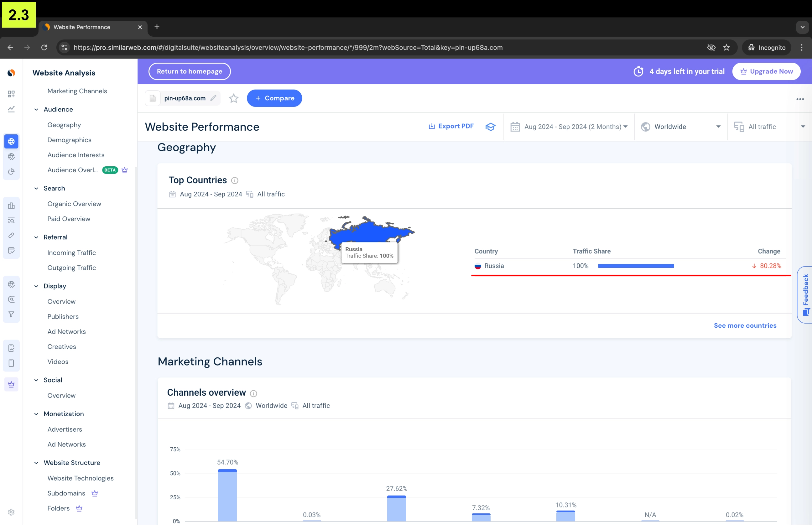
Task: Star the pin-up68a.com website as favorite
Action: pos(233,98)
